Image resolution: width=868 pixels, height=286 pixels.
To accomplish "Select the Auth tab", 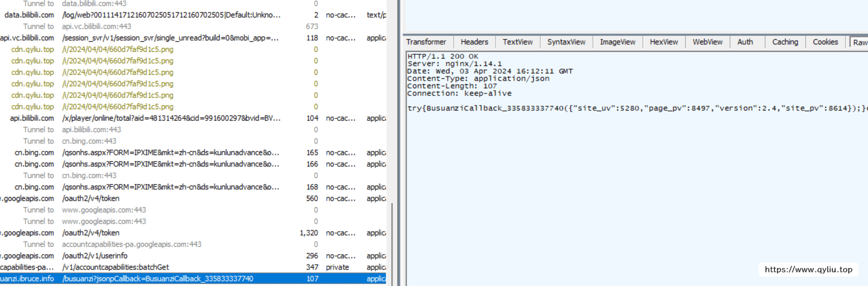I will [745, 42].
